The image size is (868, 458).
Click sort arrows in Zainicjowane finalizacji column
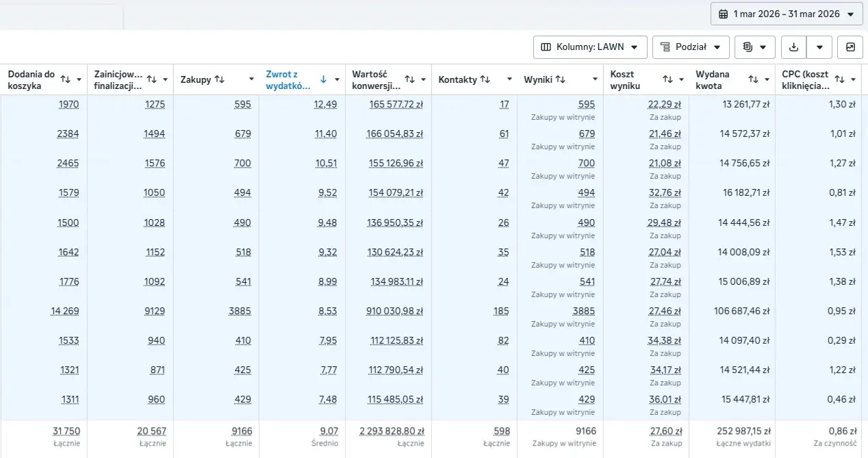[152, 79]
